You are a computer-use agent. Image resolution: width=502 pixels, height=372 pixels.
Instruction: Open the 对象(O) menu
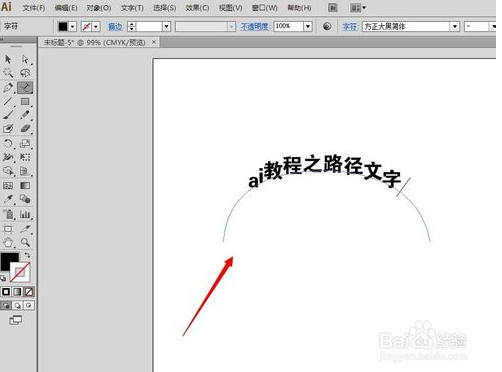pyautogui.click(x=99, y=8)
